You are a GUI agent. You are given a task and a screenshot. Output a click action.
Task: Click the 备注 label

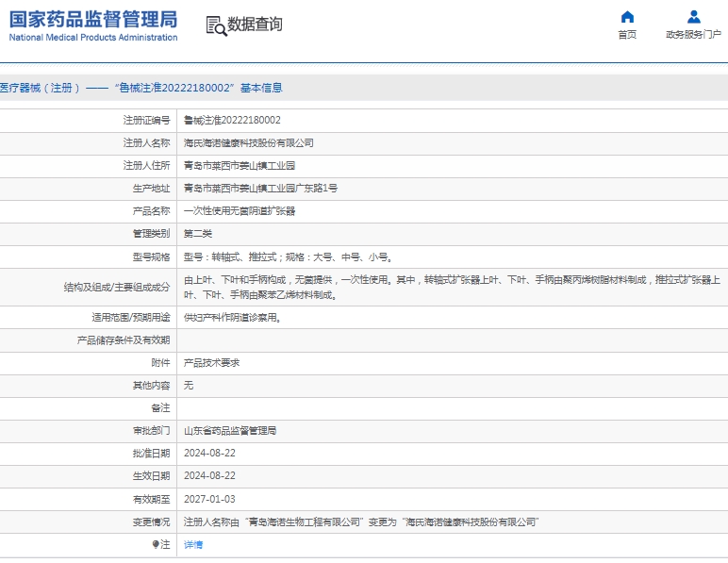tap(160, 408)
